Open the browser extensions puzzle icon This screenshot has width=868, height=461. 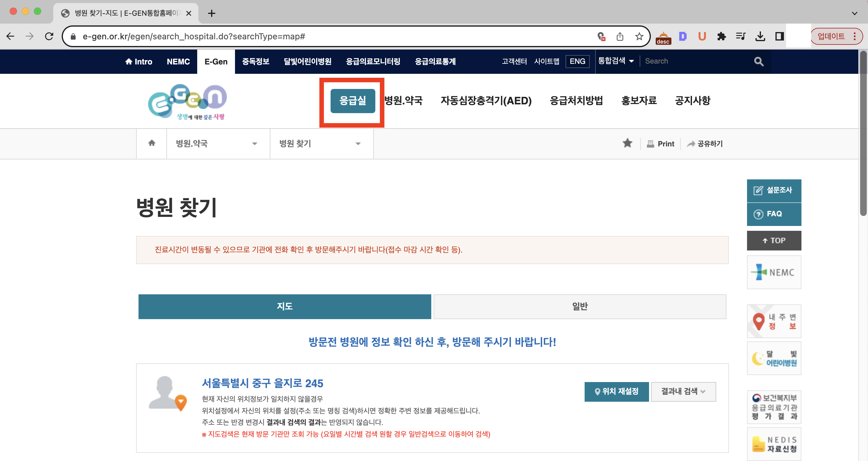(x=721, y=36)
